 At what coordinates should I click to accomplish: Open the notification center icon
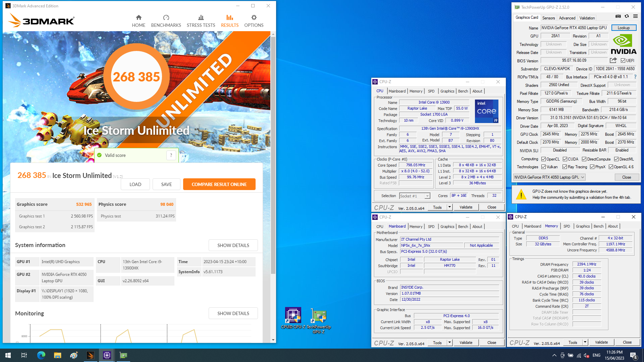(634, 355)
